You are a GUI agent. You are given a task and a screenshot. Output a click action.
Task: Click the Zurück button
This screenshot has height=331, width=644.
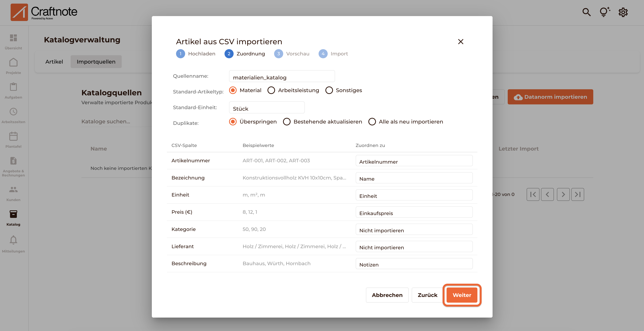(427, 295)
